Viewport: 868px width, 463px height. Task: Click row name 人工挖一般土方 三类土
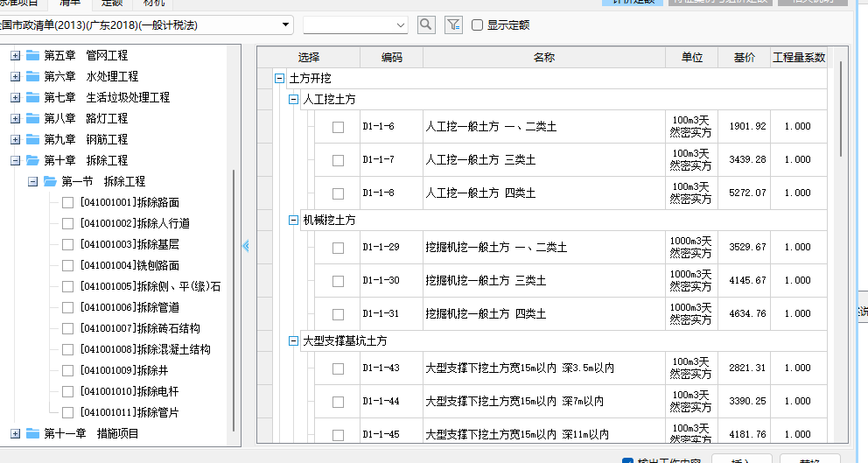480,160
